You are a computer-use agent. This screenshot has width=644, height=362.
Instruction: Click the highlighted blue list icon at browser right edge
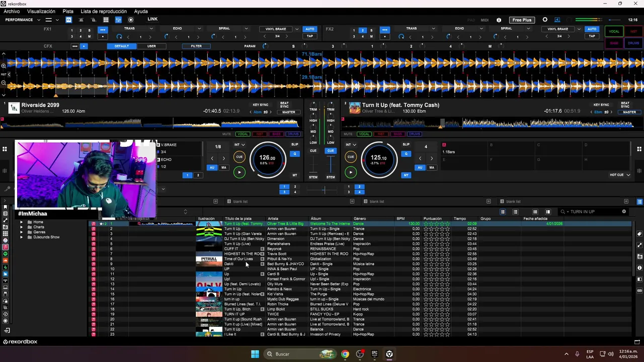[639, 202]
